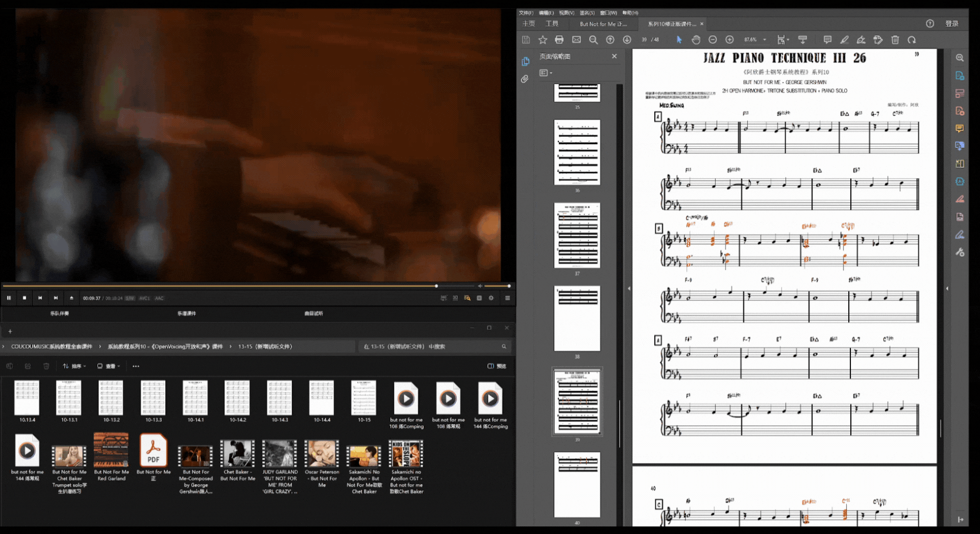The height and width of the screenshot is (534, 980).
Task: Click the delete trash icon in PDF toolbar
Action: tap(895, 40)
